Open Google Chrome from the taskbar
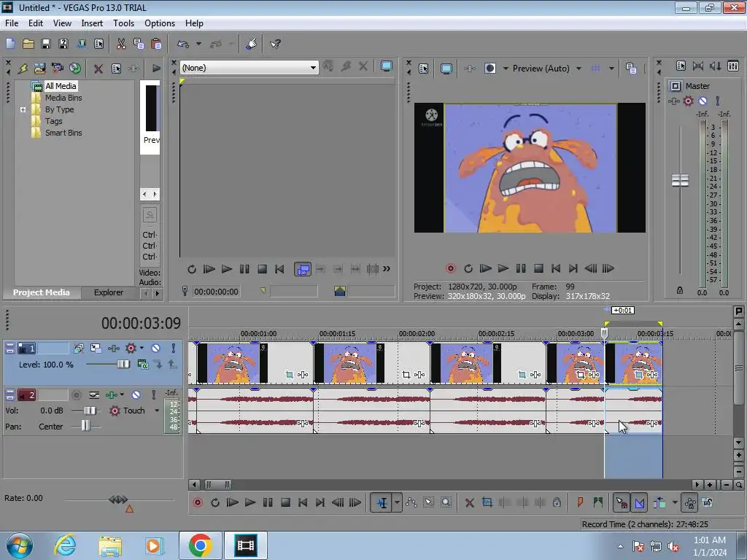747x560 pixels. click(x=200, y=545)
